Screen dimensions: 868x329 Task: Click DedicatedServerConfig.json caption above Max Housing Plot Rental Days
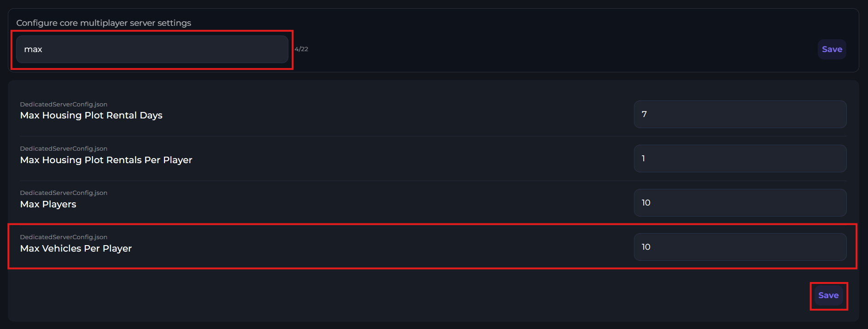[64, 105]
